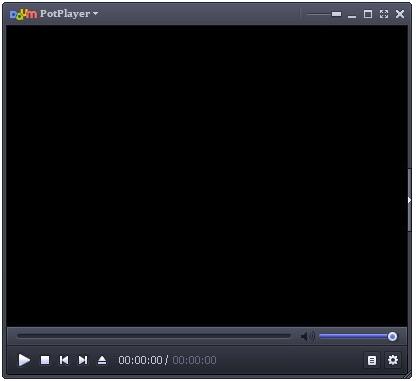Minimize the PotPlayer window
Screen dimensions: 416x381
click(352, 15)
